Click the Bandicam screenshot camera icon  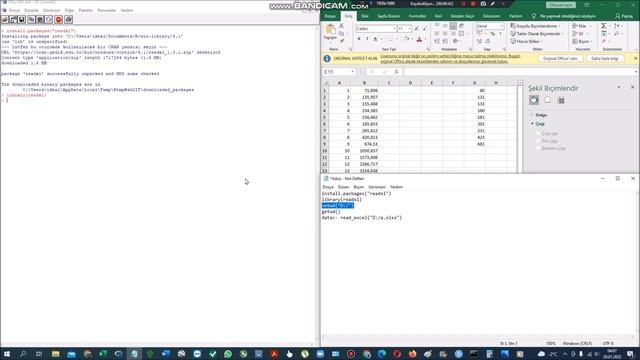[483, 4]
